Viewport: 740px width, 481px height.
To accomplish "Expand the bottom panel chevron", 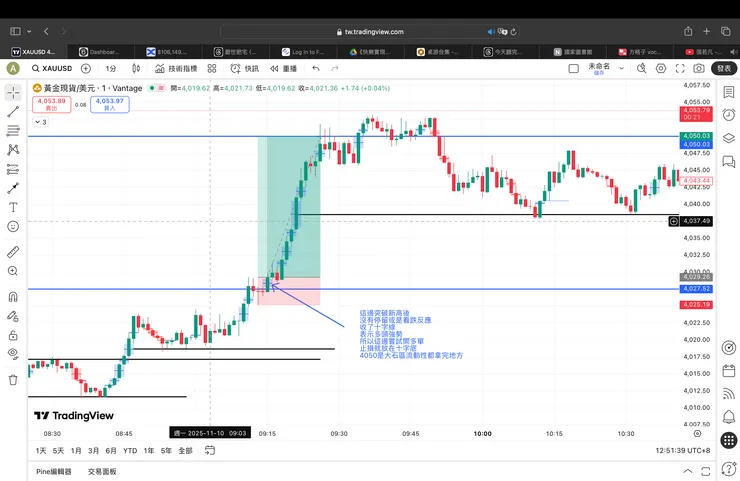I will tap(688, 471).
